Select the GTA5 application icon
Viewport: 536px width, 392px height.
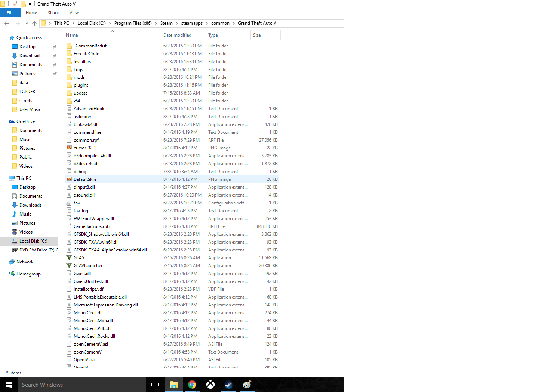(69, 258)
